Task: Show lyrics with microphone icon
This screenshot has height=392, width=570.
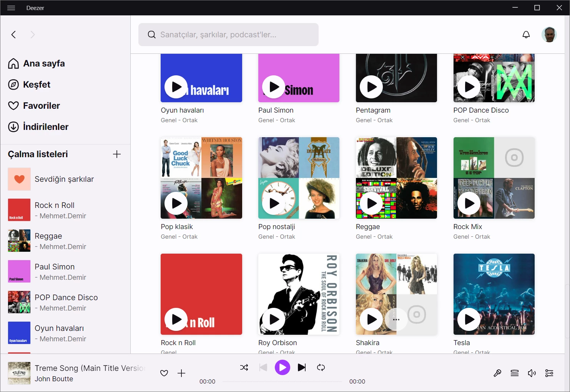Action: 497,373
